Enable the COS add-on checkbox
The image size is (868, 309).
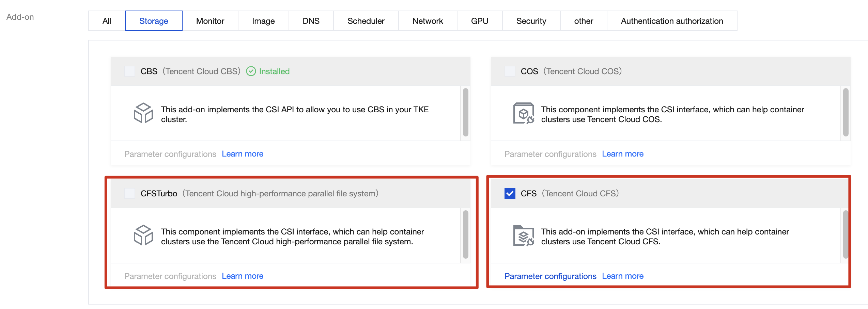510,71
